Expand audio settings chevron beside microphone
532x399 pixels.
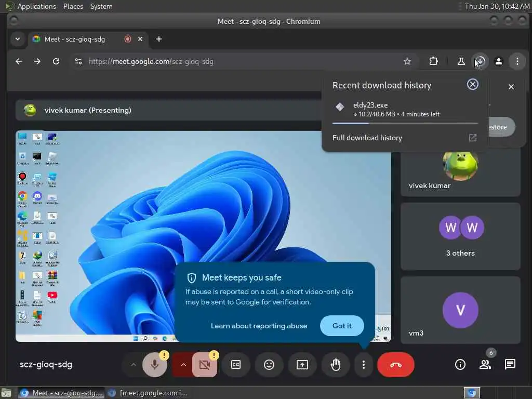pos(134,365)
